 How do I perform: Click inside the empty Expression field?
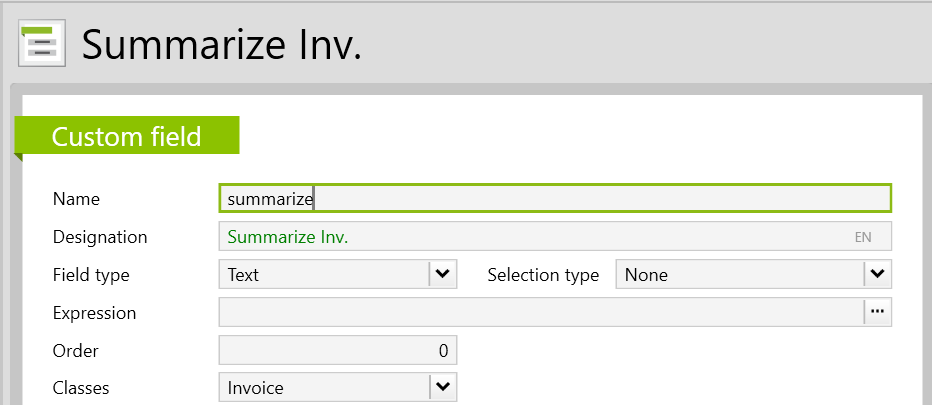540,312
